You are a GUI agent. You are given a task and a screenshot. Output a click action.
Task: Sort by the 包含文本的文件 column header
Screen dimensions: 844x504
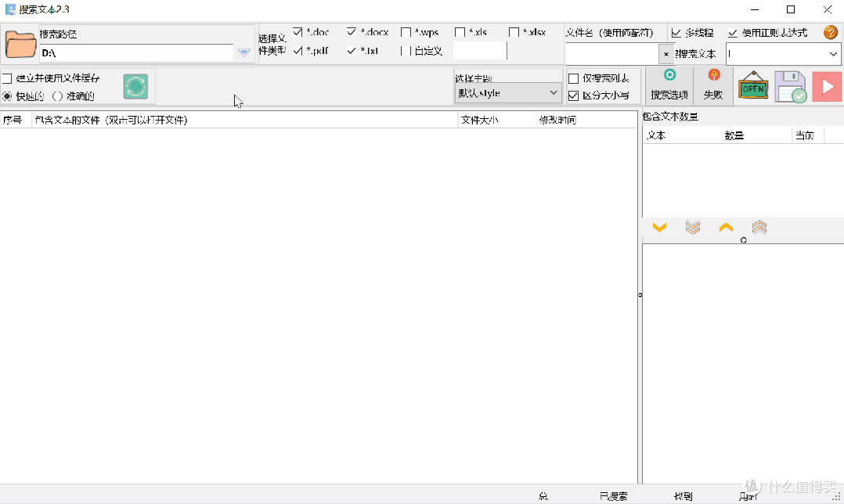tap(245, 120)
